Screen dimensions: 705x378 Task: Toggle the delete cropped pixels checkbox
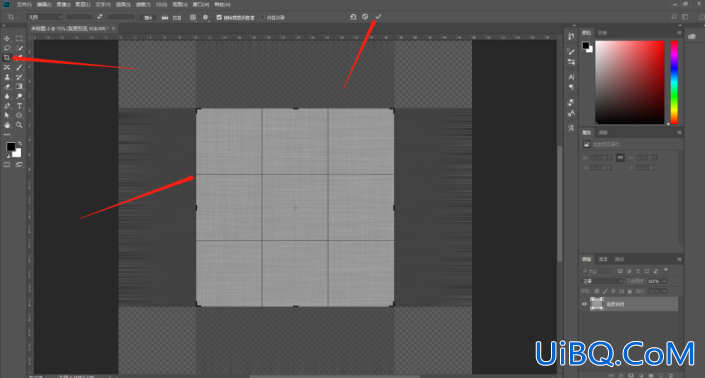(x=219, y=18)
